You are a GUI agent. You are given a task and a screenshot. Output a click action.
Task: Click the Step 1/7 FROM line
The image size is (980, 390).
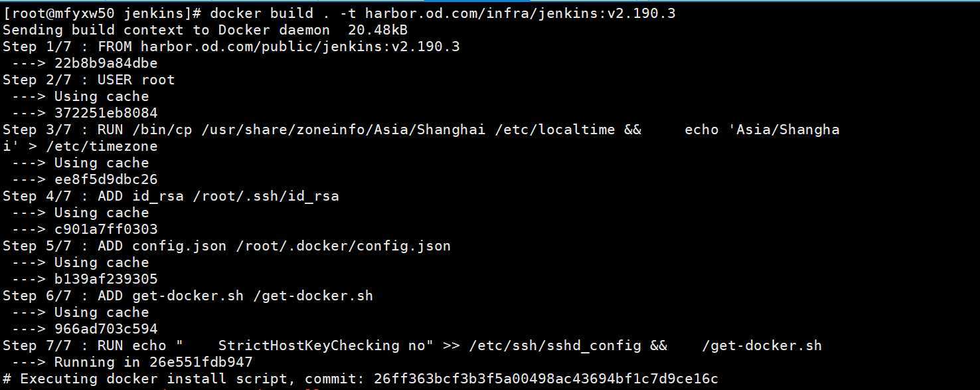tap(231, 47)
